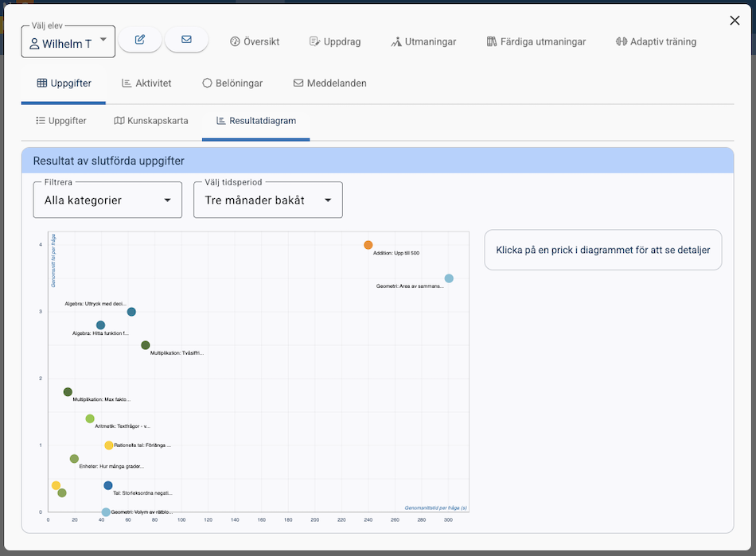Expand the Filtrera categories dropdown
This screenshot has width=756, height=556.
tap(107, 200)
